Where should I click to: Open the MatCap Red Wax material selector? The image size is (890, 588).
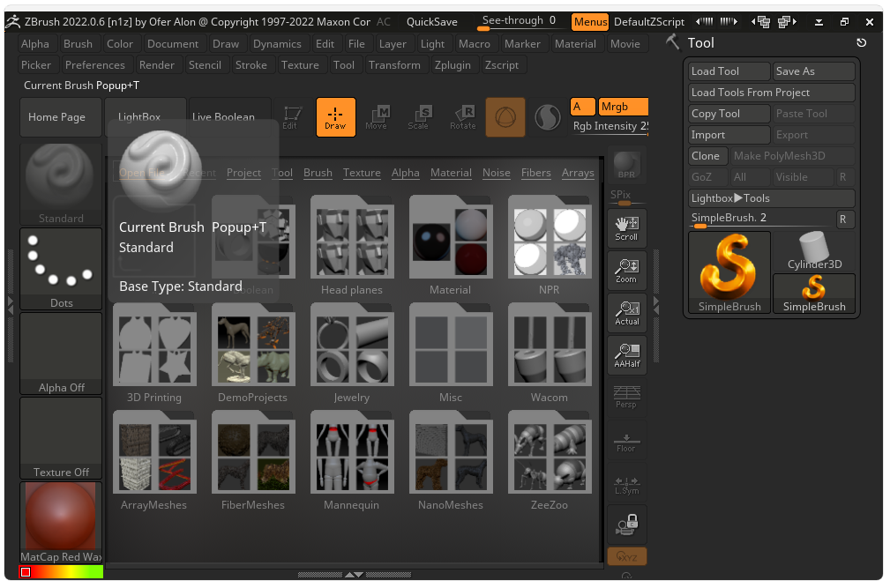[61, 523]
